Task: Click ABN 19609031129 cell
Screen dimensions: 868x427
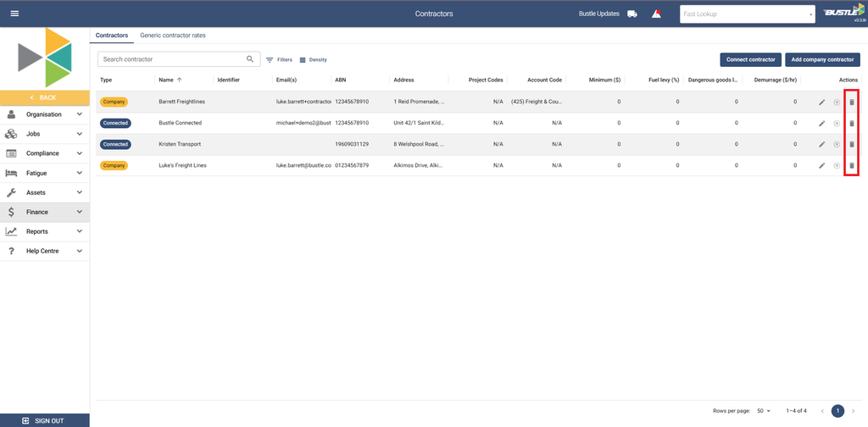Action: 353,144
